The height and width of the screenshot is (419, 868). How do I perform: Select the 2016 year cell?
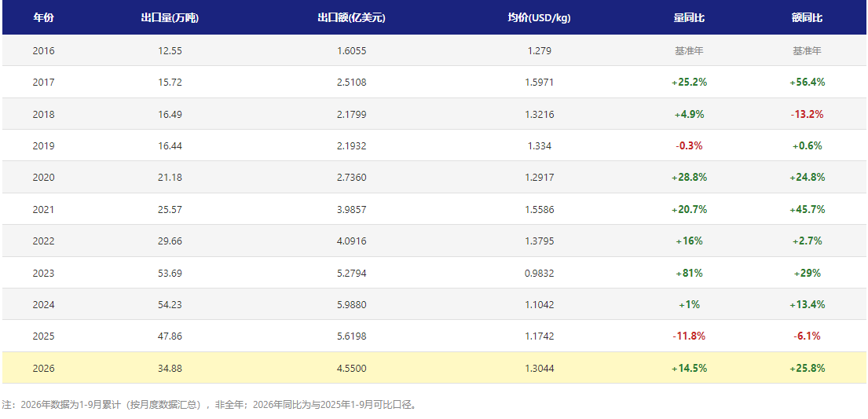pos(44,50)
